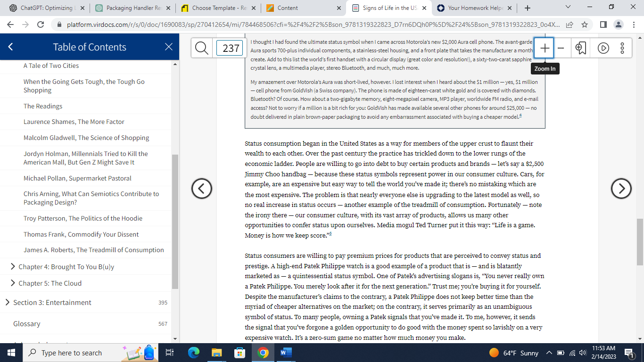The height and width of the screenshot is (362, 644).
Task: Open Malcolm Gladwell, The Science of Shopping
Action: point(86,138)
